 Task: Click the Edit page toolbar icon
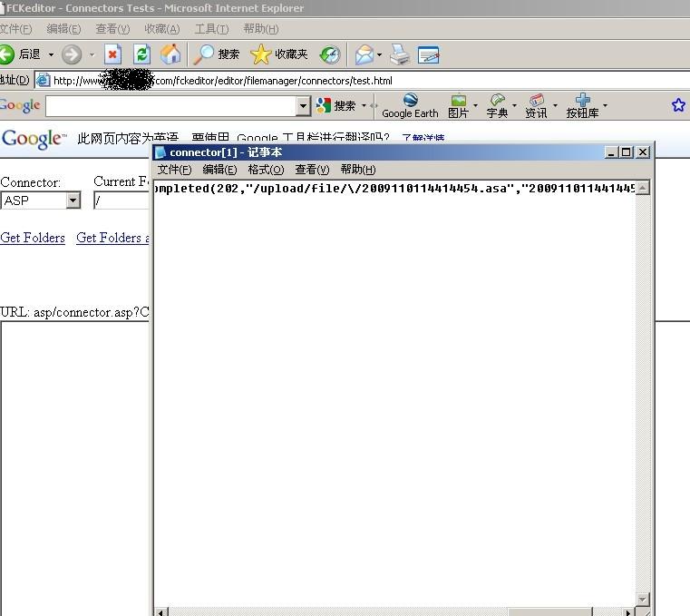[428, 54]
